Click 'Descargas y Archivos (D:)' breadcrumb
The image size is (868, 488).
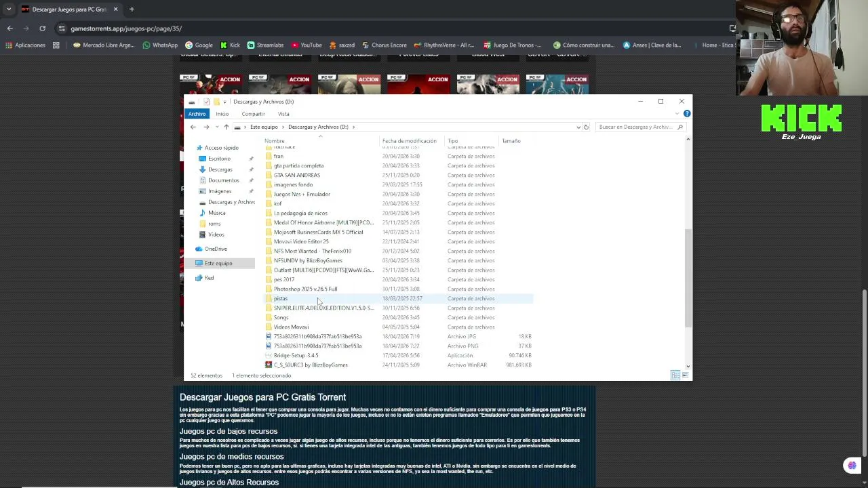coord(318,127)
